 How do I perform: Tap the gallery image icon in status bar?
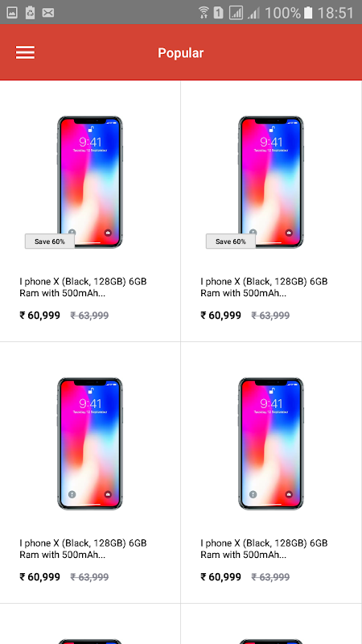[12, 13]
